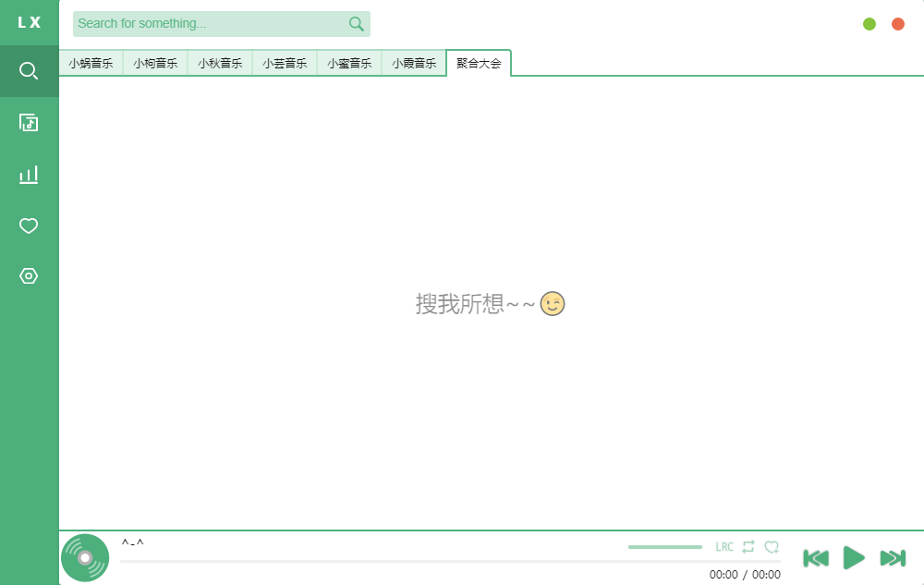Love the current song with the heart toggle
The image size is (924, 585).
[x=772, y=546]
